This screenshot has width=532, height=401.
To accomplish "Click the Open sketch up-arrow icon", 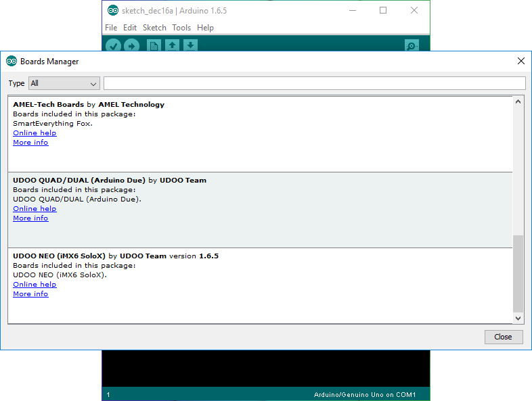I will tap(173, 45).
